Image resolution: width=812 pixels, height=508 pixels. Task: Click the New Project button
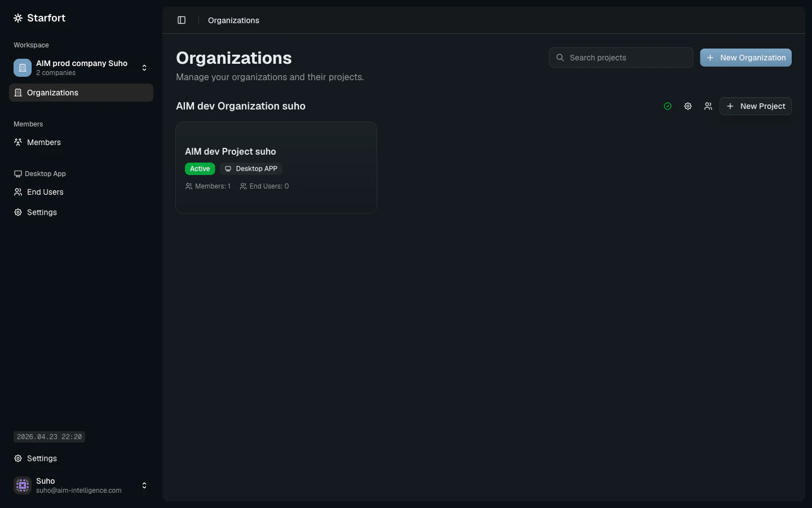(756, 106)
